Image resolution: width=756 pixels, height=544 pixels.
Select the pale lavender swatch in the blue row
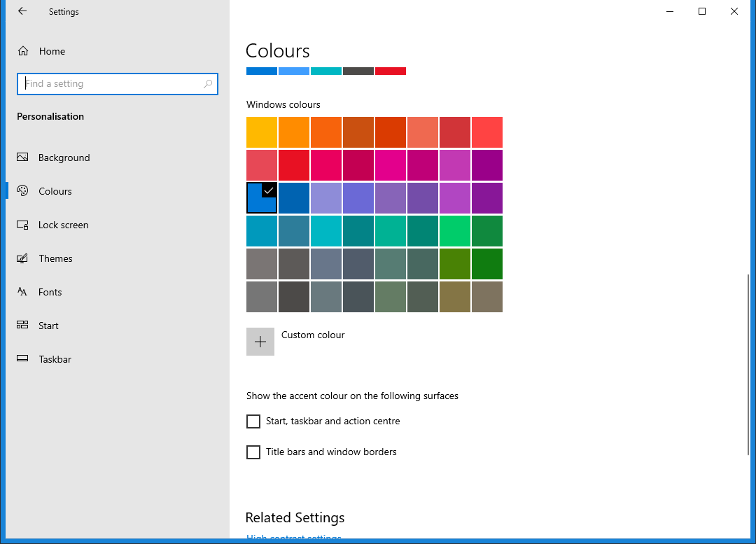point(326,197)
